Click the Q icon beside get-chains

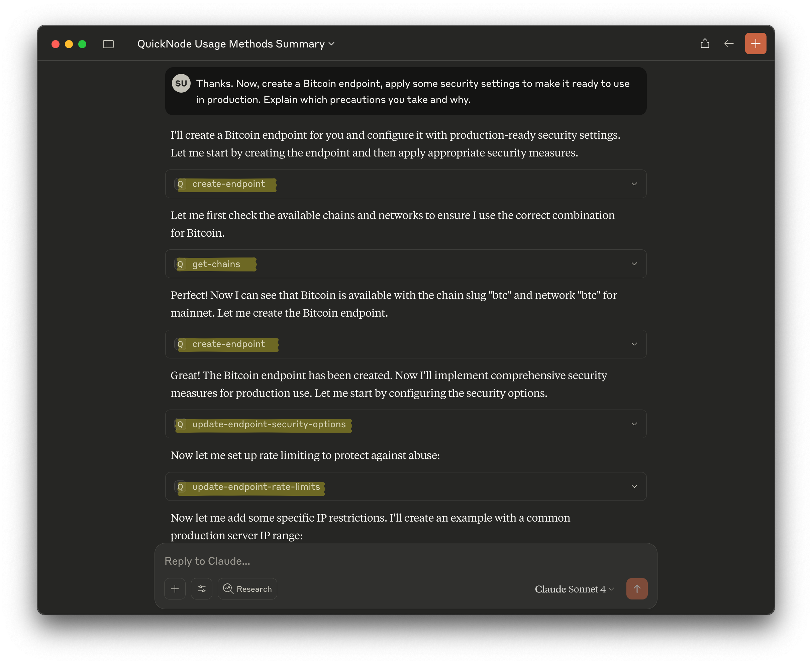(x=180, y=264)
